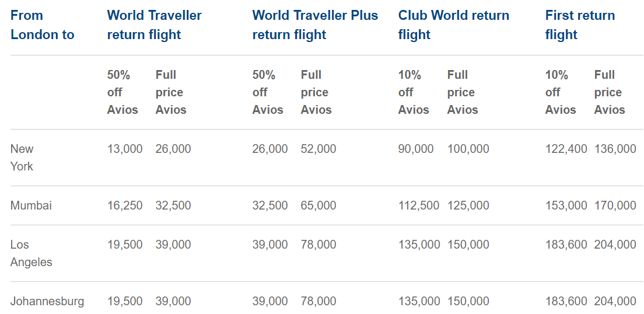Image resolution: width=644 pixels, height=314 pixels.
Task: Select the 16,250 Avios Mumbai value
Action: tap(125, 205)
